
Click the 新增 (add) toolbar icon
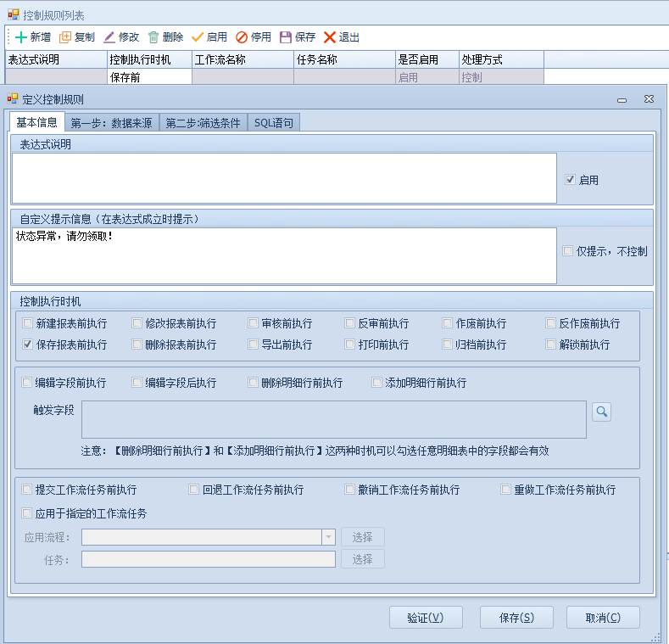coord(21,37)
